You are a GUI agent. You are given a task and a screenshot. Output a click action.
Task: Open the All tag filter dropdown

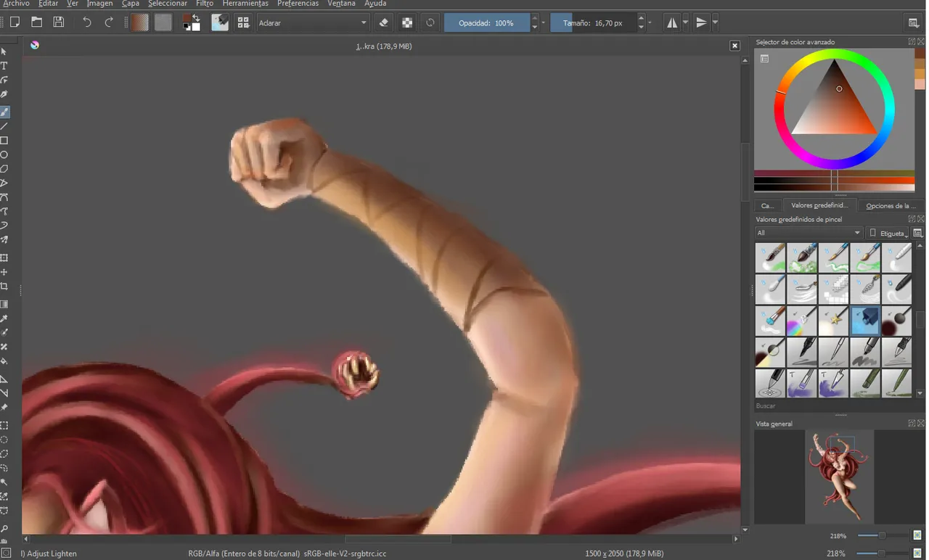[808, 233]
